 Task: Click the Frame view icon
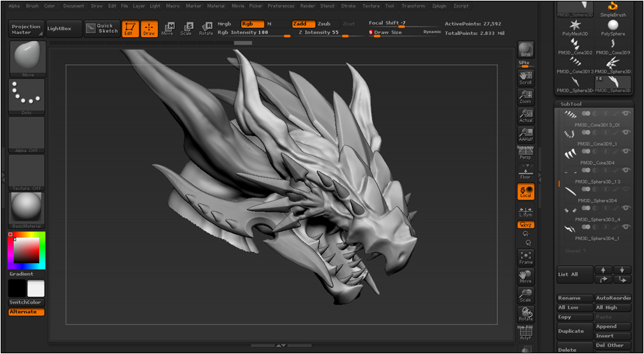tap(526, 257)
